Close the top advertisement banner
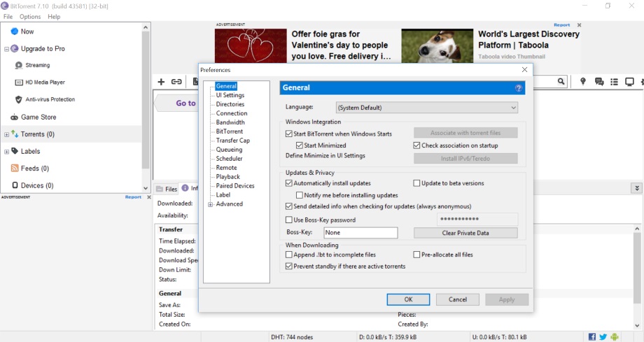This screenshot has height=342, width=644. [x=579, y=25]
